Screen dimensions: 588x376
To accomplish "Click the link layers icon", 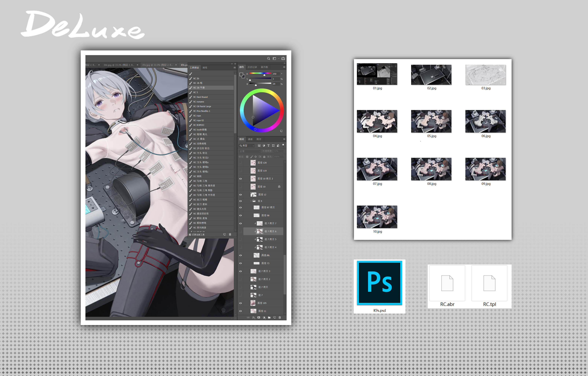I will tap(248, 318).
